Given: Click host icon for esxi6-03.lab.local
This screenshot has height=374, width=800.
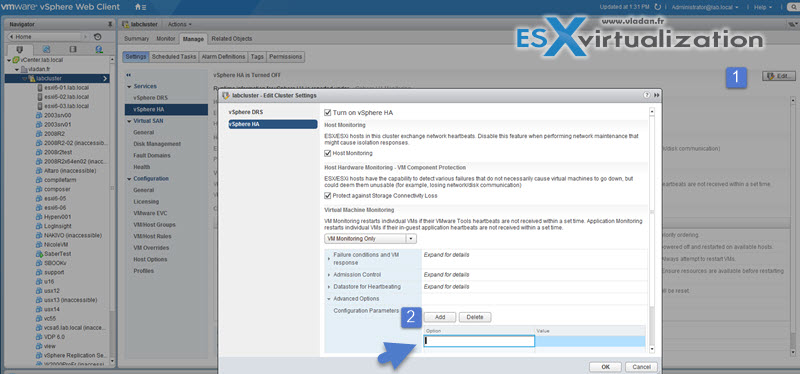Looking at the screenshot, I should tap(40, 106).
